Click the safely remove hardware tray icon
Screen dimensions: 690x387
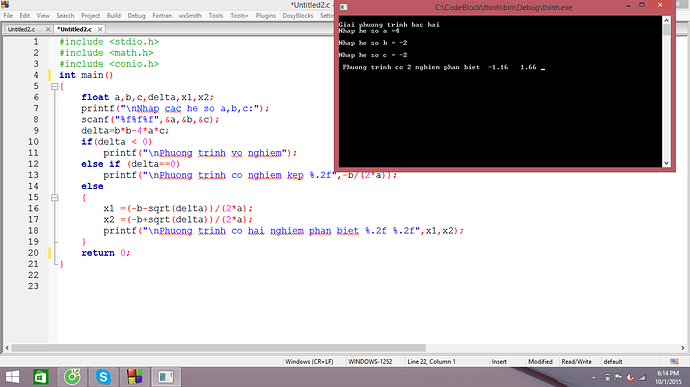(x=607, y=377)
